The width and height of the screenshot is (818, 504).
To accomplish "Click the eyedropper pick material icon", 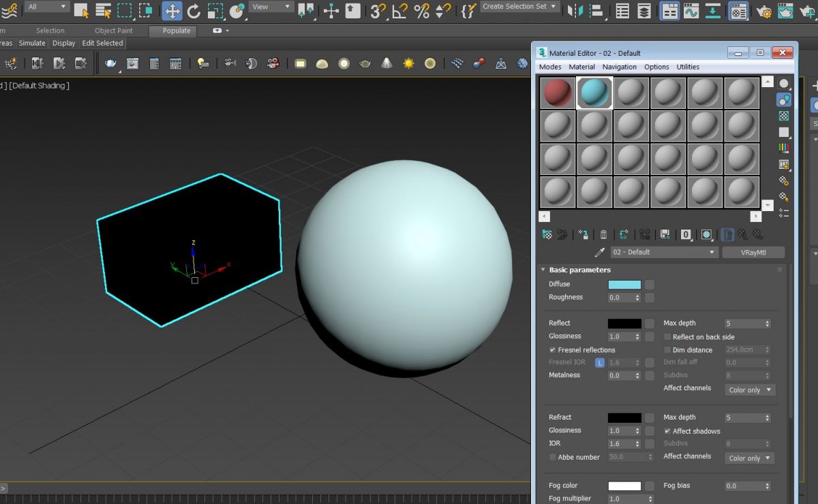I will click(600, 253).
